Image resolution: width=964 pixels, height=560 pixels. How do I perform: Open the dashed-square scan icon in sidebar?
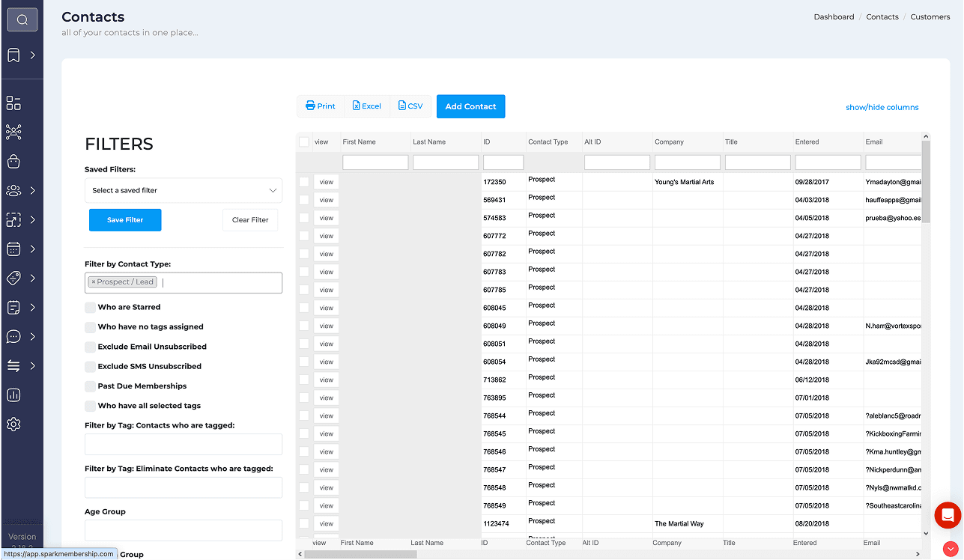point(13,220)
